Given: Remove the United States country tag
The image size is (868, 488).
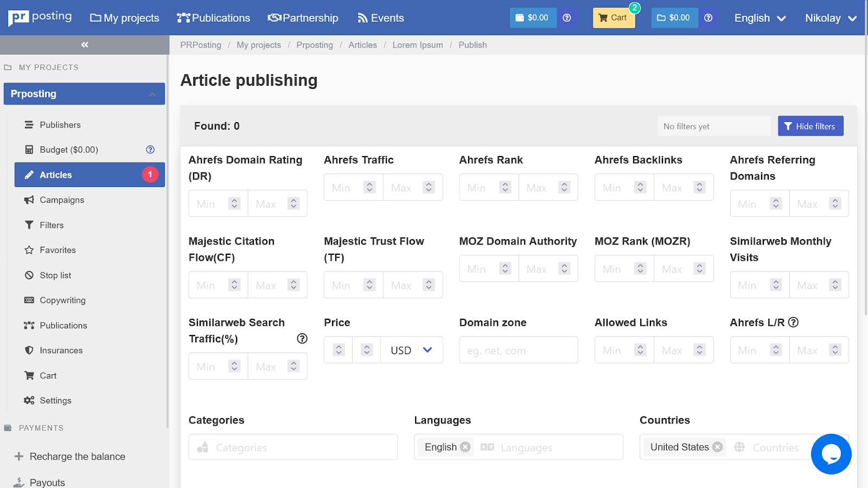Looking at the screenshot, I should click(717, 447).
